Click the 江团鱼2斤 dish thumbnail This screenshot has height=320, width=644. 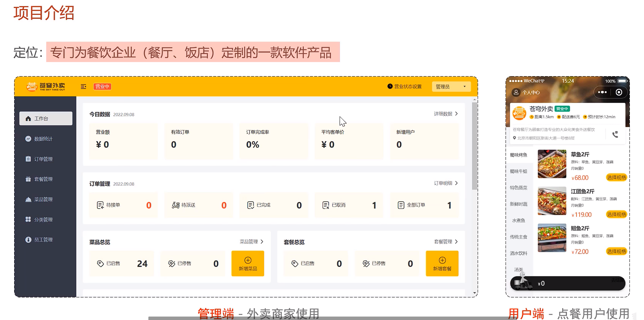552,201
